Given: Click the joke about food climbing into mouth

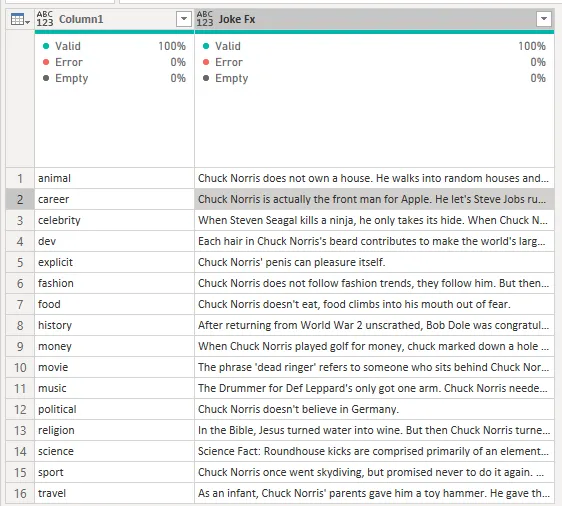Looking at the screenshot, I should [374, 304].
